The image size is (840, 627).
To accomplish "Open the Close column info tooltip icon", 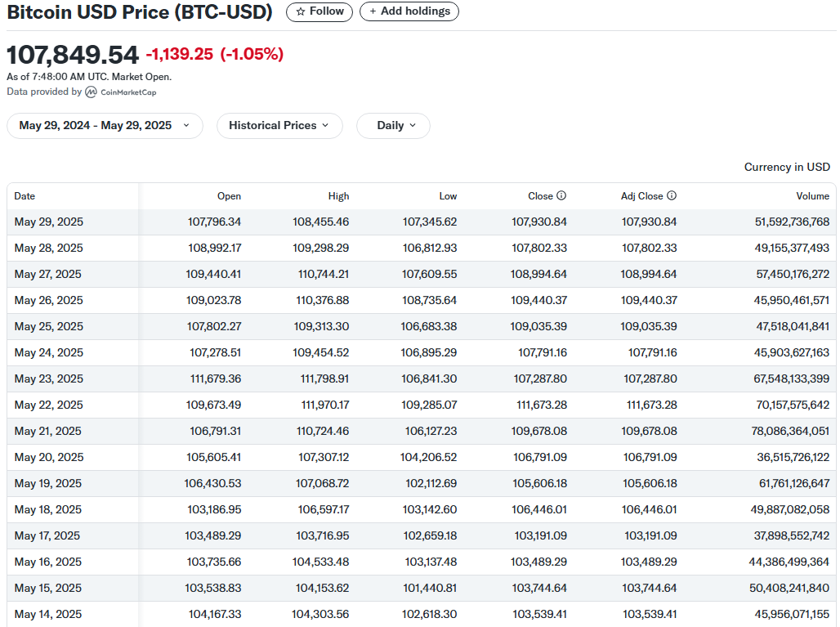I will coord(561,195).
